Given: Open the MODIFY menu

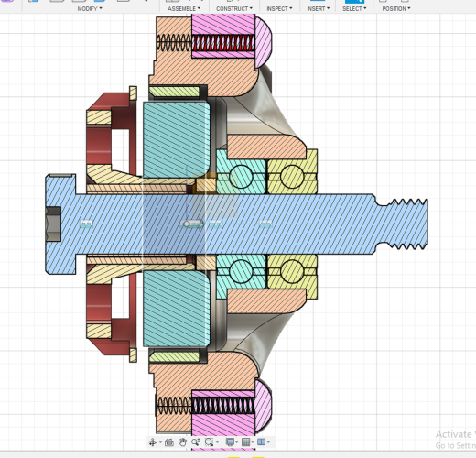Looking at the screenshot, I should pos(90,8).
